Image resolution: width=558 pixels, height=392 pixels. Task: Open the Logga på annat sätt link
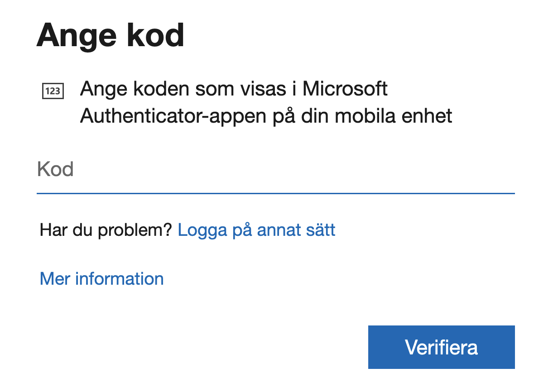pyautogui.click(x=256, y=230)
